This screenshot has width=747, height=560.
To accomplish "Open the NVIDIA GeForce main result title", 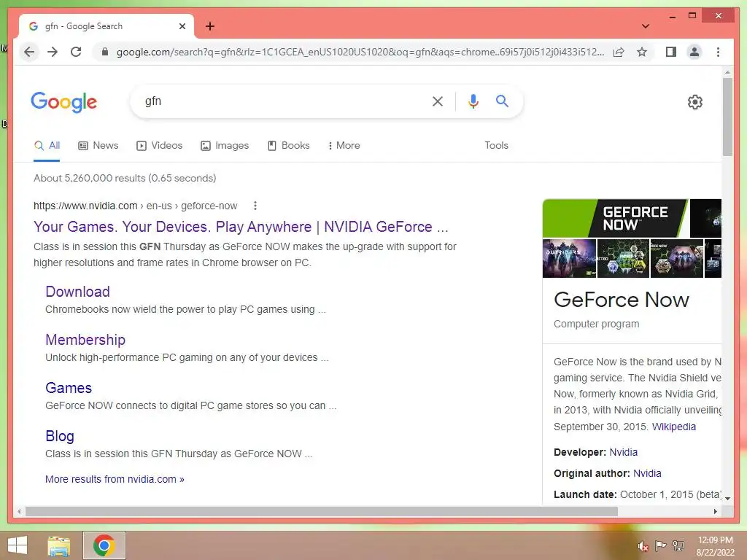I will (241, 227).
